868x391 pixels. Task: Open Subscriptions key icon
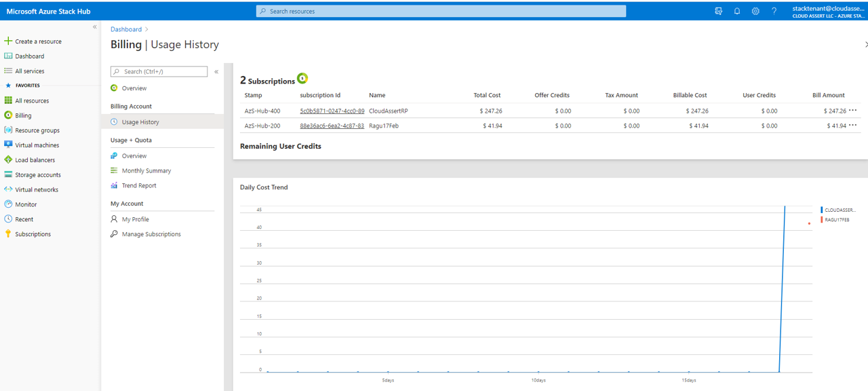(8, 234)
